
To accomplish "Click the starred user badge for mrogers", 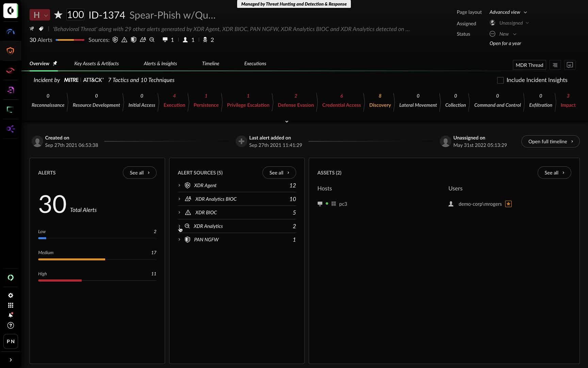I will click(x=508, y=204).
